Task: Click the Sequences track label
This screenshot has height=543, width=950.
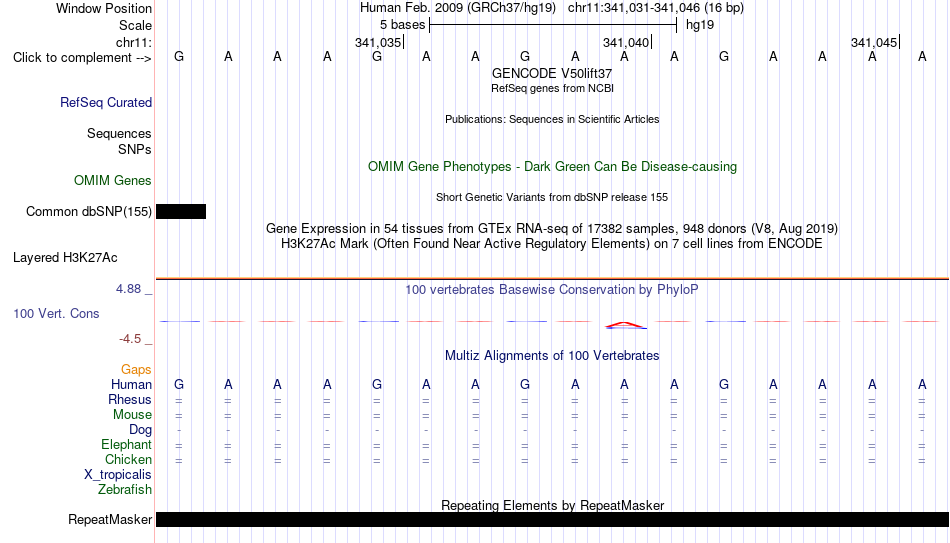Action: click(119, 133)
